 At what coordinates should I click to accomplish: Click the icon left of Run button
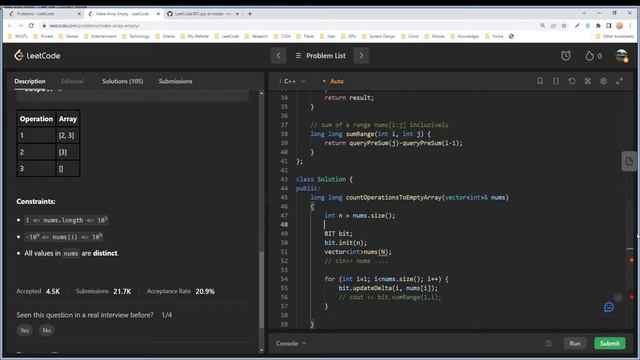549,343
